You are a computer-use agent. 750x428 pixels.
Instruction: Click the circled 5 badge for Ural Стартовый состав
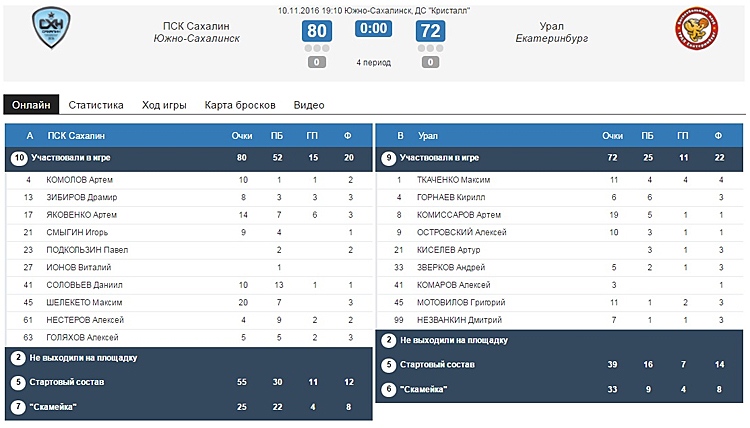point(388,365)
